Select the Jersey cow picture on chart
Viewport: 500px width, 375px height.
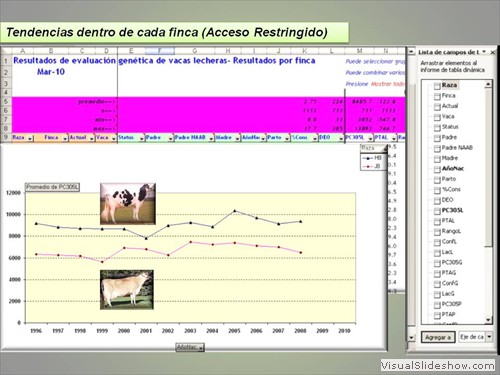tap(127, 290)
